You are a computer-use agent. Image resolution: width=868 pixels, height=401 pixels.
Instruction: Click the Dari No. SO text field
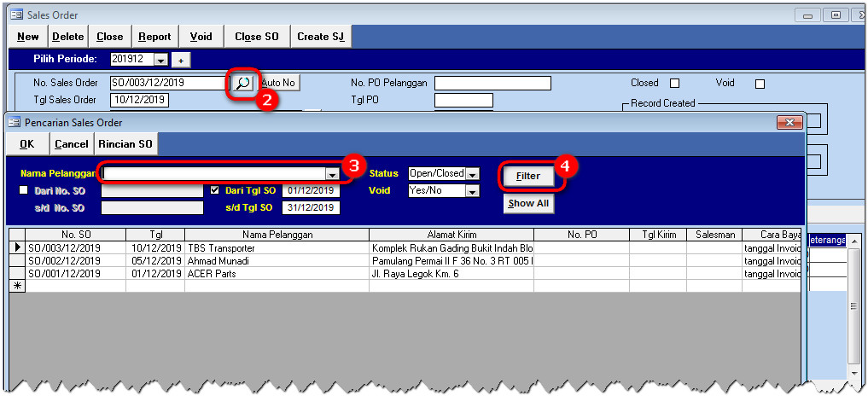click(x=152, y=191)
